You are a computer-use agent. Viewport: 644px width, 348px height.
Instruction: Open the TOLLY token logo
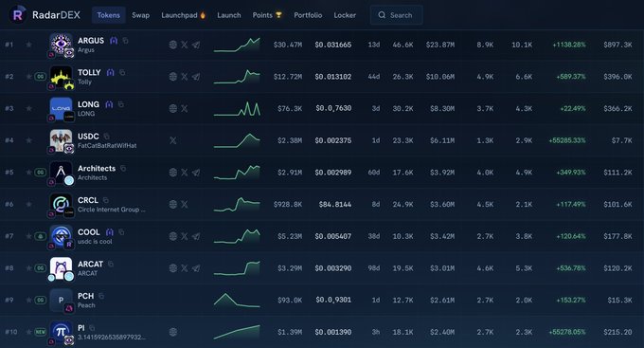click(x=61, y=77)
